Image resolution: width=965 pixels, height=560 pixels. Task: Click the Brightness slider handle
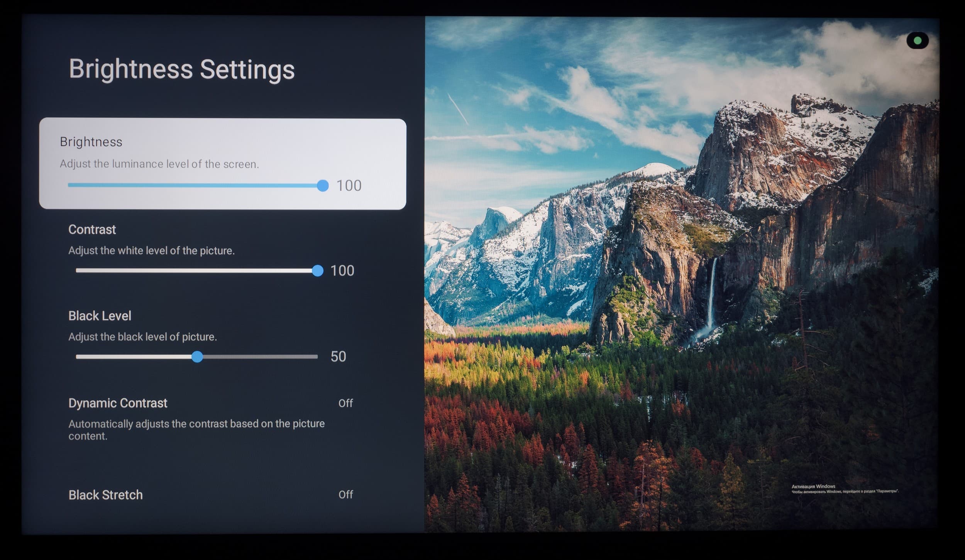pyautogui.click(x=322, y=186)
